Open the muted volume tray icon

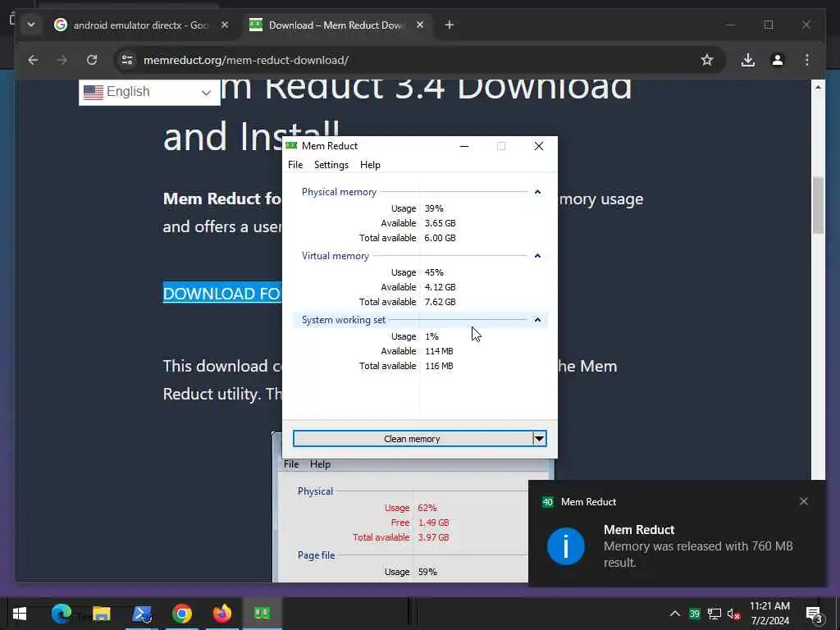pyautogui.click(x=733, y=614)
